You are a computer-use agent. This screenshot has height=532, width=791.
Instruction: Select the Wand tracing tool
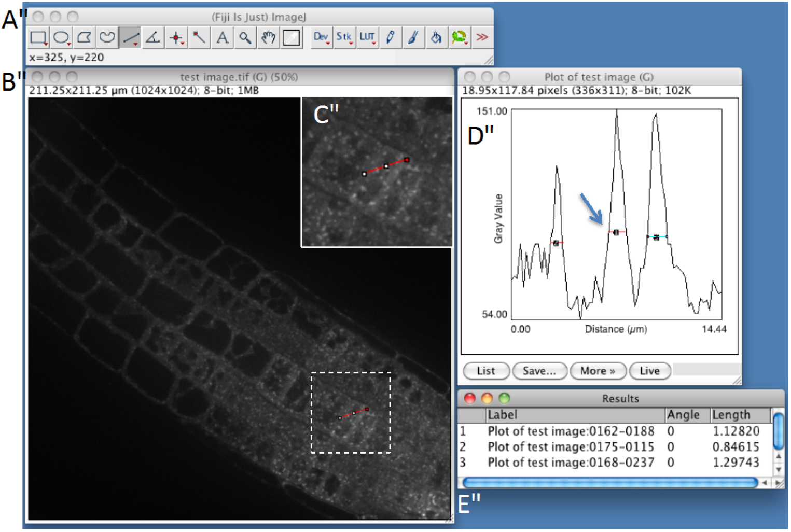199,37
